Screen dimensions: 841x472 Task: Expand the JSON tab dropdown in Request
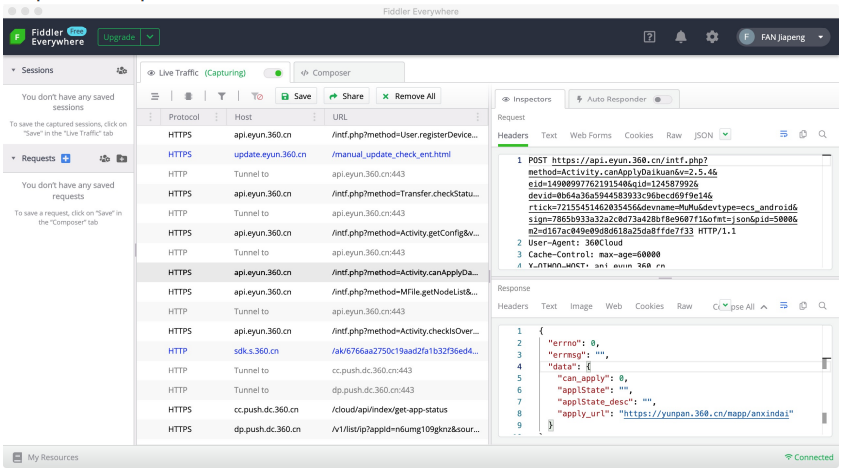coord(725,134)
